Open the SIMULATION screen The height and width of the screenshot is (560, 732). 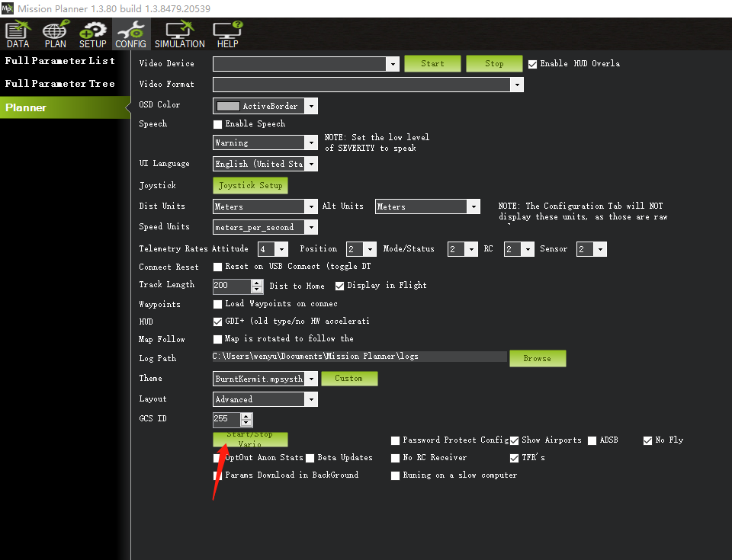point(179,34)
